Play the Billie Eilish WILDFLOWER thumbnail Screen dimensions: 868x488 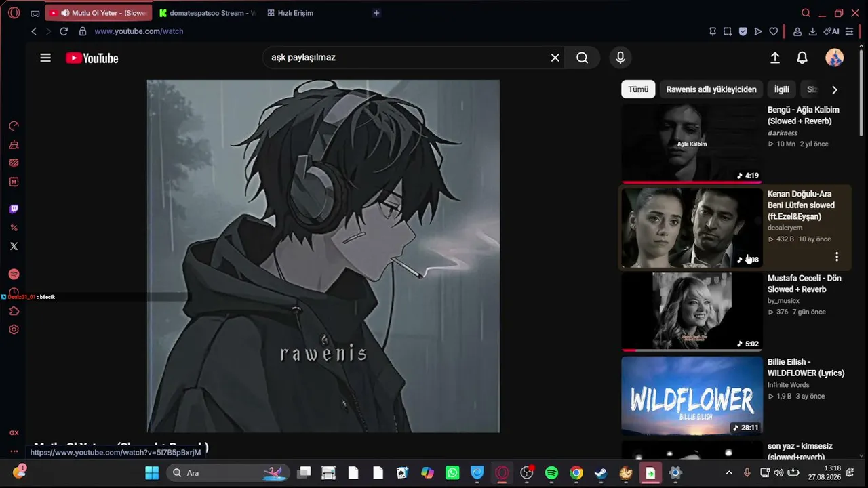point(692,396)
